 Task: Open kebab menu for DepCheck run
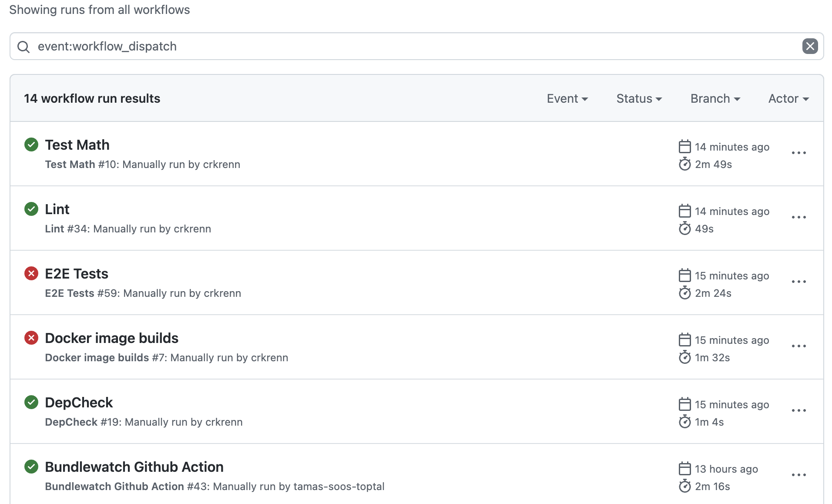pos(798,410)
